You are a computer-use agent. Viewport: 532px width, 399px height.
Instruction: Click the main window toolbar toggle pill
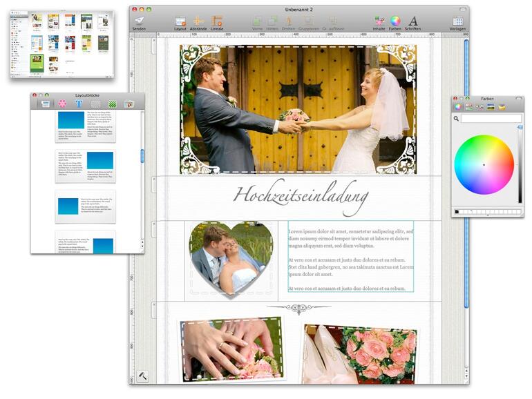pyautogui.click(x=463, y=10)
